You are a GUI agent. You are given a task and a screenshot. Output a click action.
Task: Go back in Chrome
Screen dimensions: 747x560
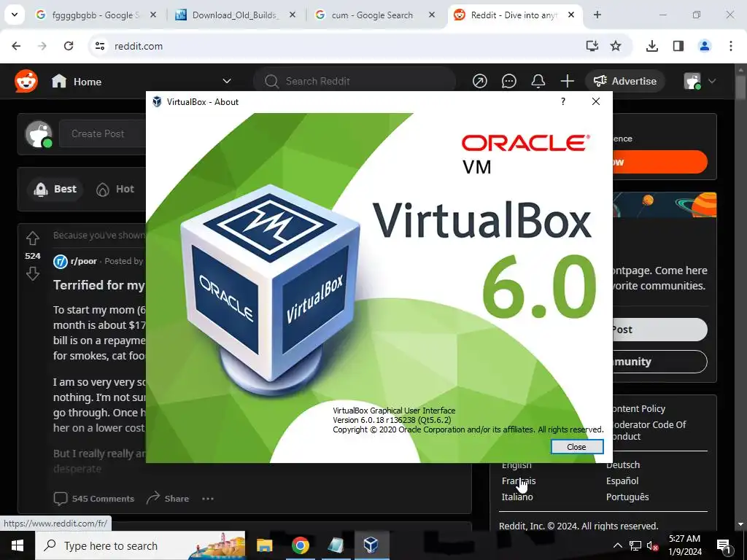point(16,46)
